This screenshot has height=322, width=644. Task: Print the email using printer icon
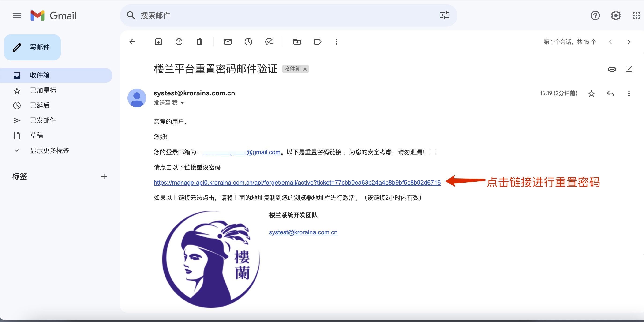(612, 69)
